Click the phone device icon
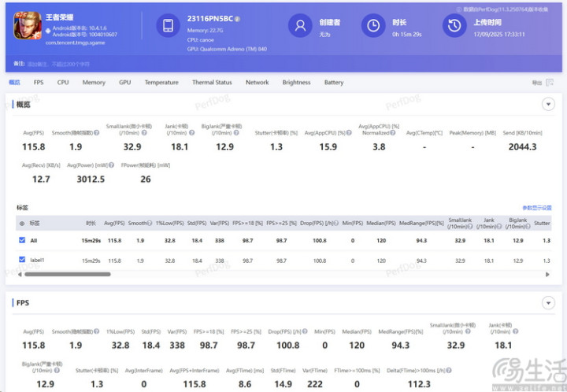The height and width of the screenshot is (392, 567). tap(168, 26)
